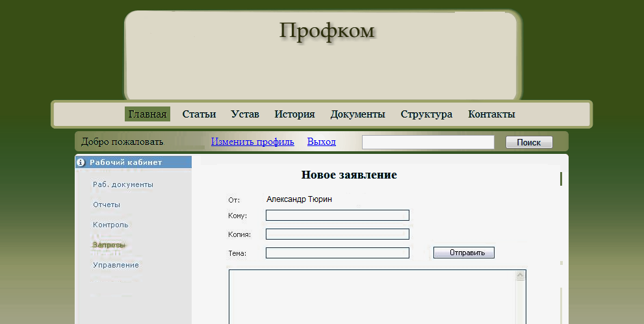Screen dimensions: 644x324
Task: Open Отчеты in the sidebar
Action: coord(107,205)
